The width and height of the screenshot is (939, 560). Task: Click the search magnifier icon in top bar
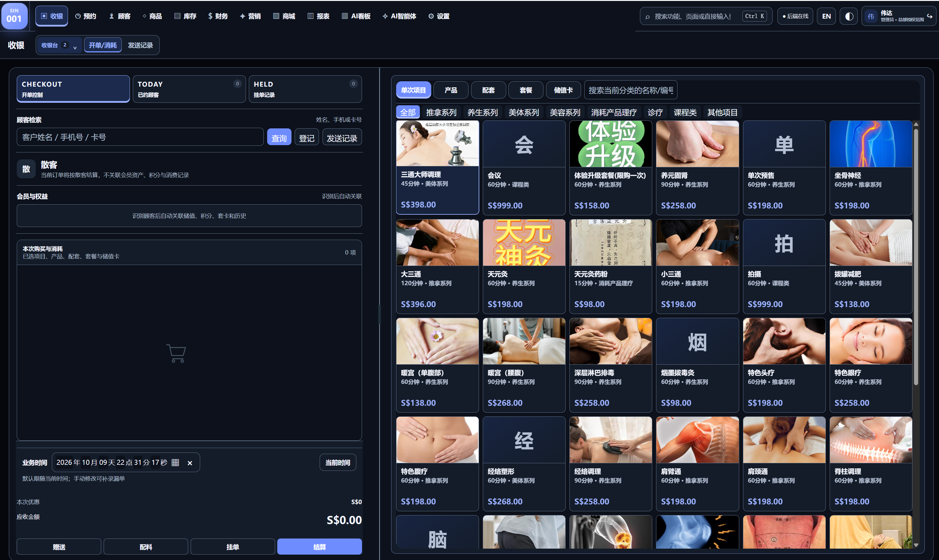(x=647, y=17)
